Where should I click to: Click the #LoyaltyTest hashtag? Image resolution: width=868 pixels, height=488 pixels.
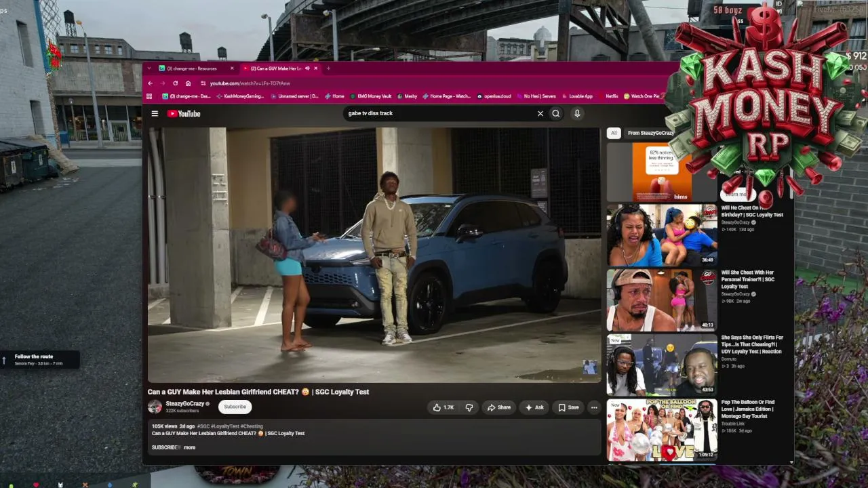(x=224, y=426)
